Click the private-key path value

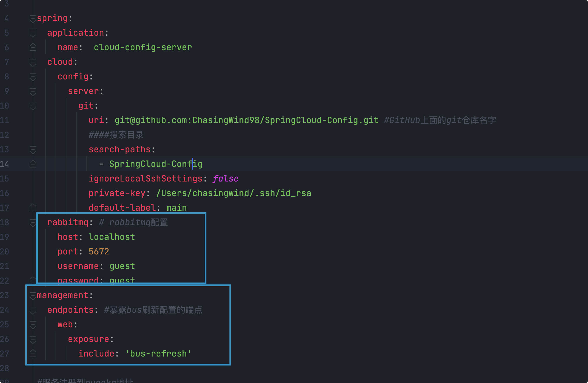[234, 193]
